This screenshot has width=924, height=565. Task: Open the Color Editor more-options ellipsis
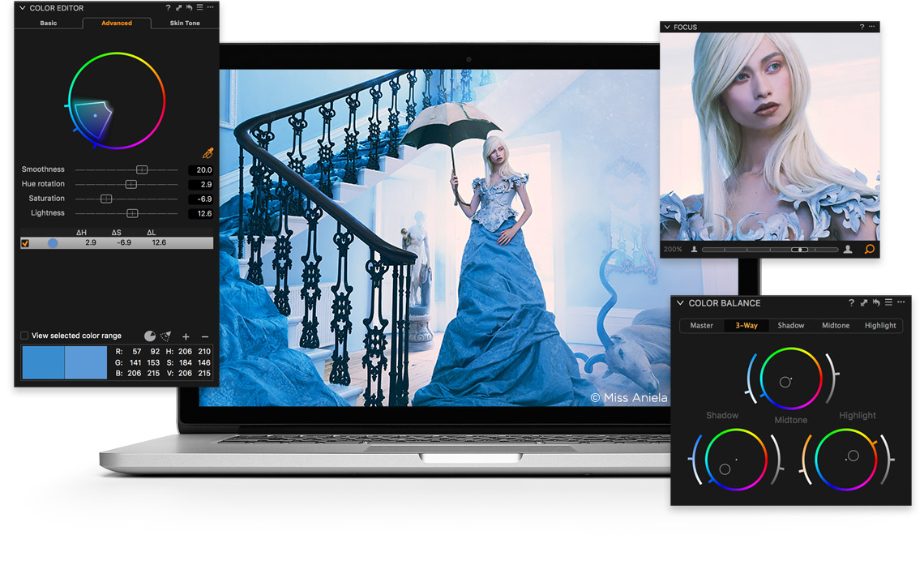(x=211, y=7)
